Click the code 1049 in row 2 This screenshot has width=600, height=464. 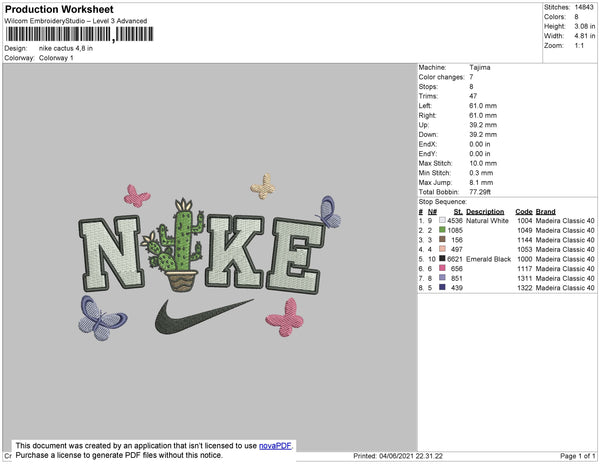pos(525,230)
